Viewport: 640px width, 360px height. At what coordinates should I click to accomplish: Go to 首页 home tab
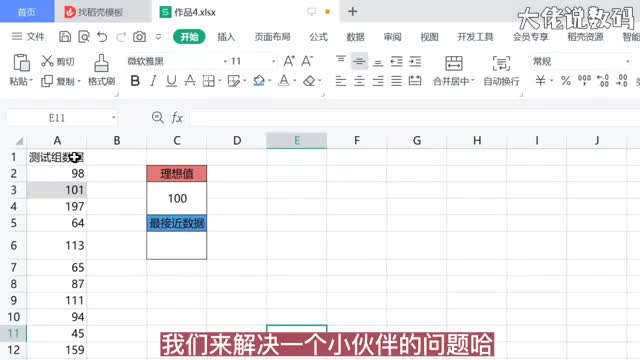coord(27,12)
